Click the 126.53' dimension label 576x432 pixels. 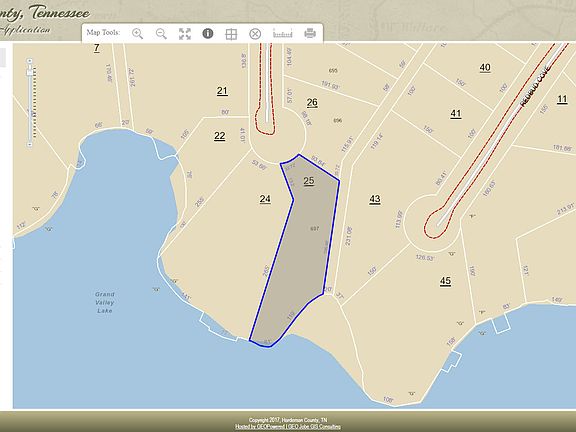coord(425,258)
